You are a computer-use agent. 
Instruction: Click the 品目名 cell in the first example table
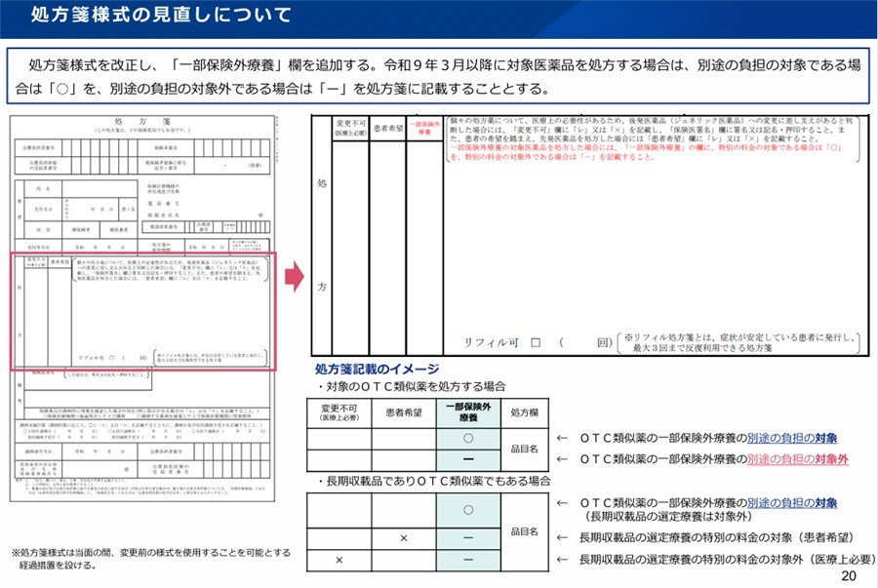[x=525, y=450]
